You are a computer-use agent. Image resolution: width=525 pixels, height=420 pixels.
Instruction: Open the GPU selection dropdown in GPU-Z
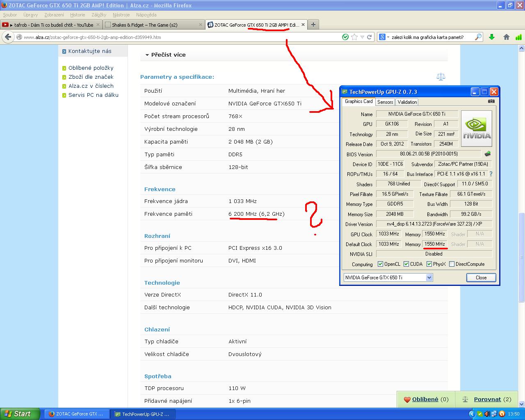pos(429,278)
